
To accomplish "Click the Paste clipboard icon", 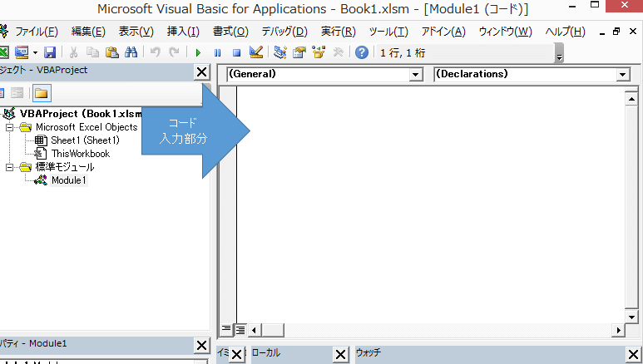I will (112, 52).
